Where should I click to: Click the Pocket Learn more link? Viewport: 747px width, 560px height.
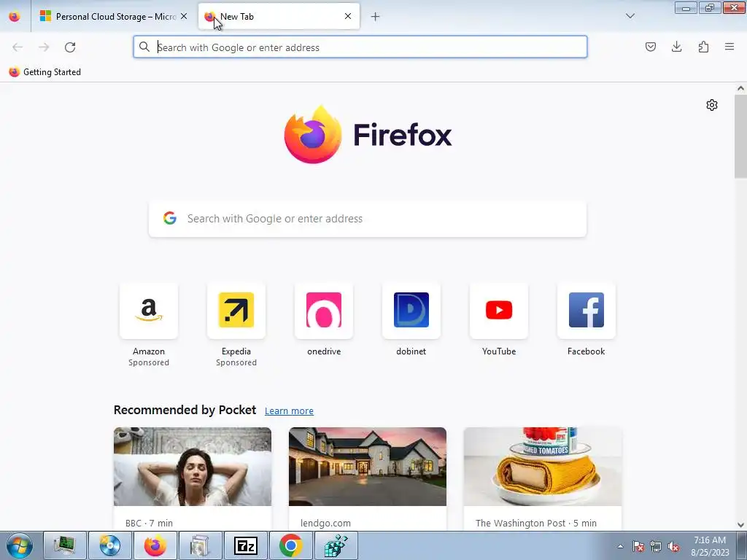[289, 411]
